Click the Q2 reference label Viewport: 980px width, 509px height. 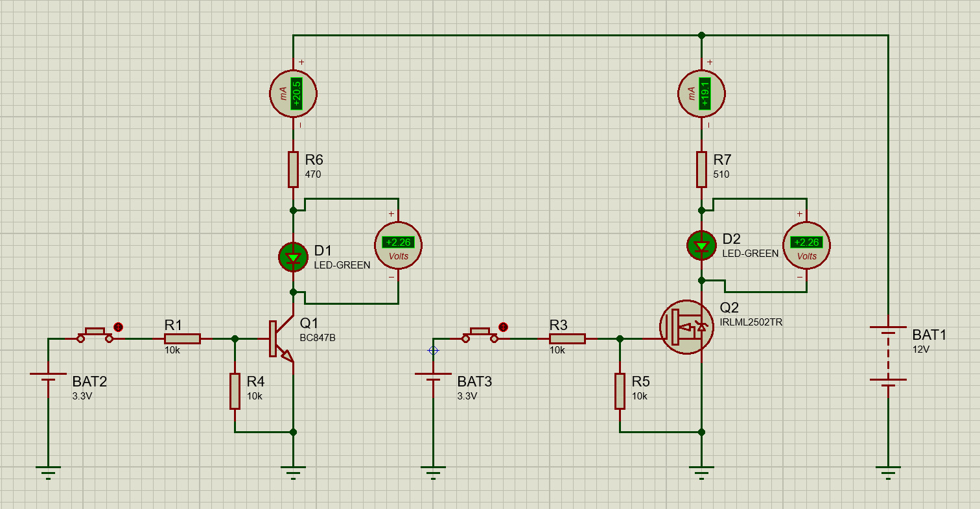729,307
